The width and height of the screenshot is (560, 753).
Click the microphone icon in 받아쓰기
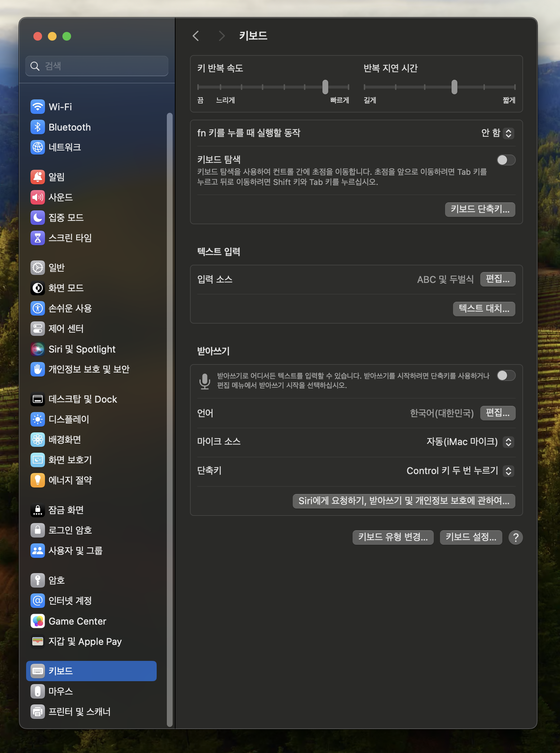point(205,381)
